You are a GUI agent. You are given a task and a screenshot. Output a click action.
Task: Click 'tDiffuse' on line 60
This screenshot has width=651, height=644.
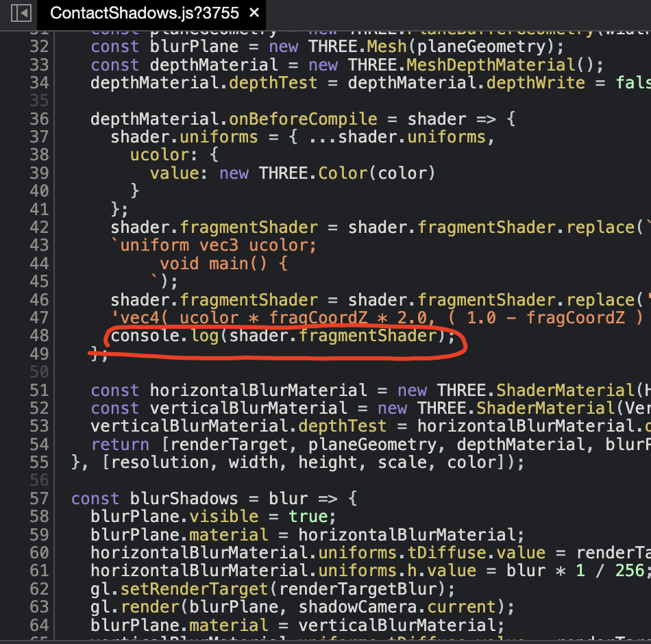pos(447,553)
